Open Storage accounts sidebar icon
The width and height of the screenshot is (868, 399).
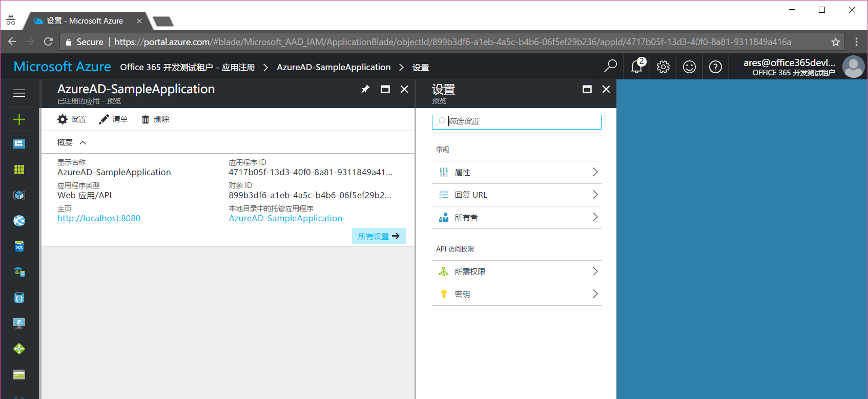coord(19,374)
